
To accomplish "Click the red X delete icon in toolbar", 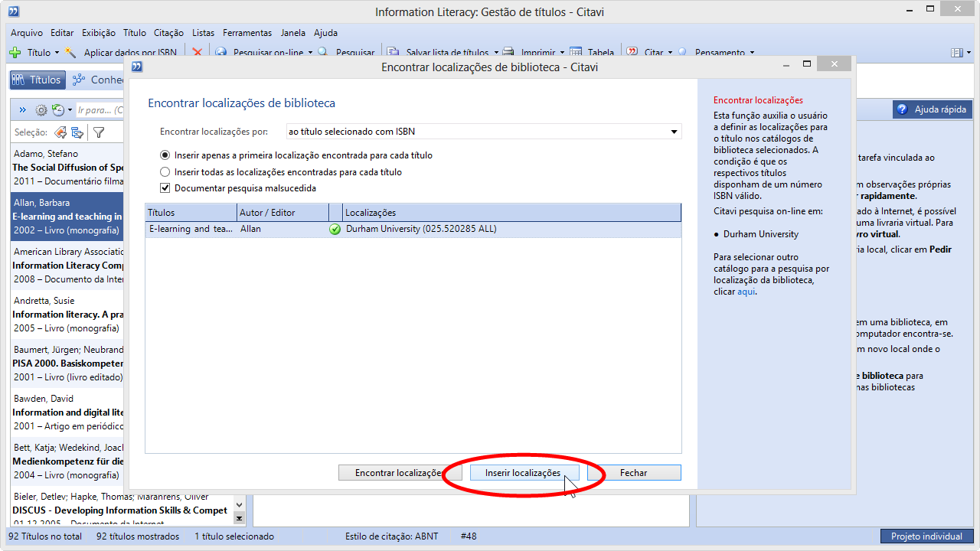I will point(197,53).
